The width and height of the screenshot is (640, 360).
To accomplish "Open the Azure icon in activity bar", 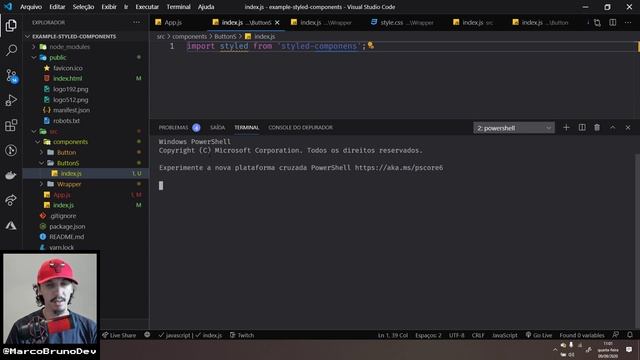I will click(11, 225).
